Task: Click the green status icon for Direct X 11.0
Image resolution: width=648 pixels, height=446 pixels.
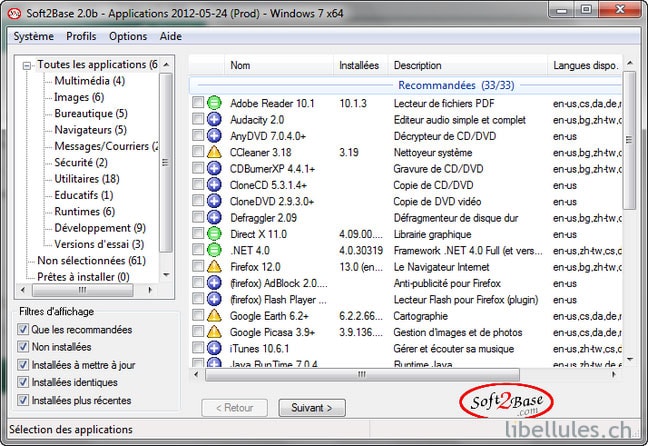Action: (x=214, y=234)
